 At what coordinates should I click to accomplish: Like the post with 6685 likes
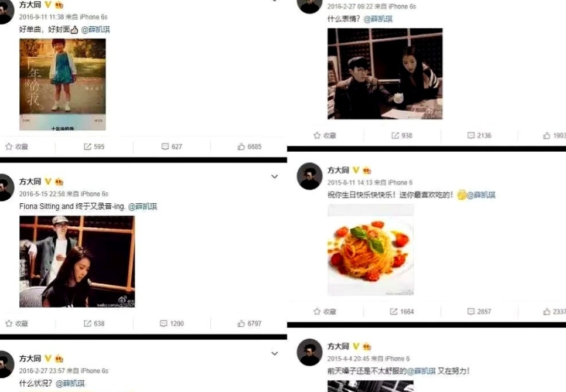coord(250,146)
